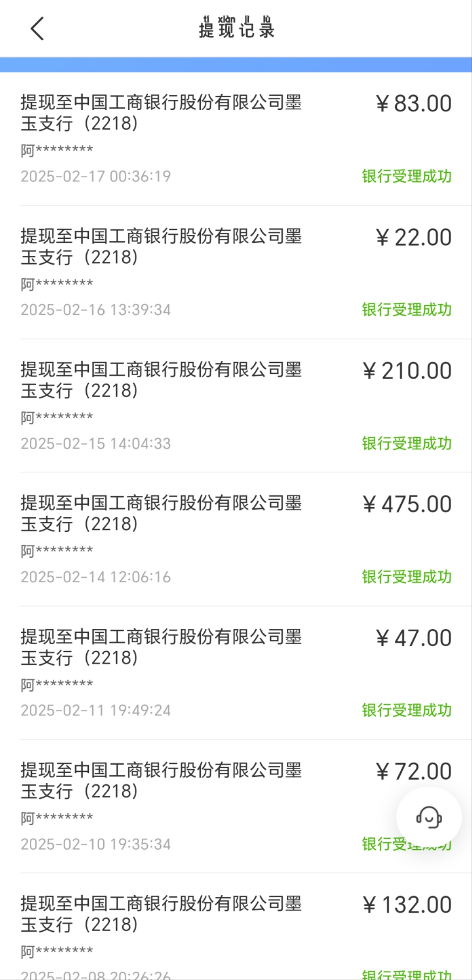Viewport: 472px width, 980px height.
Task: Select the ¥22.00 withdrawal amount
Action: 413,237
